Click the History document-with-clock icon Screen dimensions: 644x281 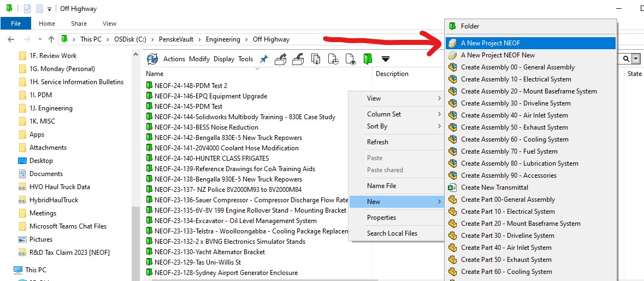point(333,59)
